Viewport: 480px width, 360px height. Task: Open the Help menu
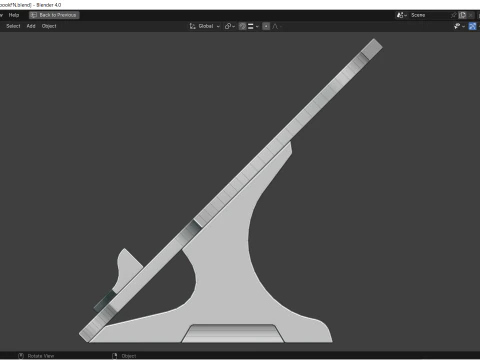[x=14, y=15]
